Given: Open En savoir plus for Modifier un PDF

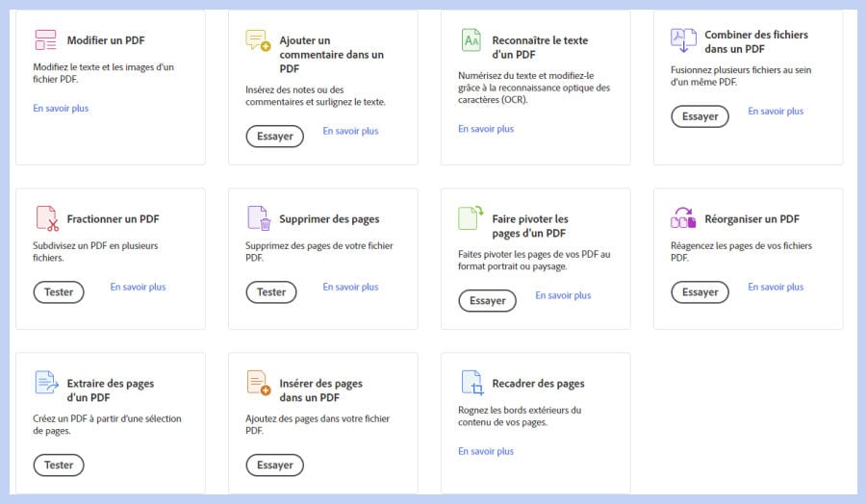Looking at the screenshot, I should (x=61, y=109).
